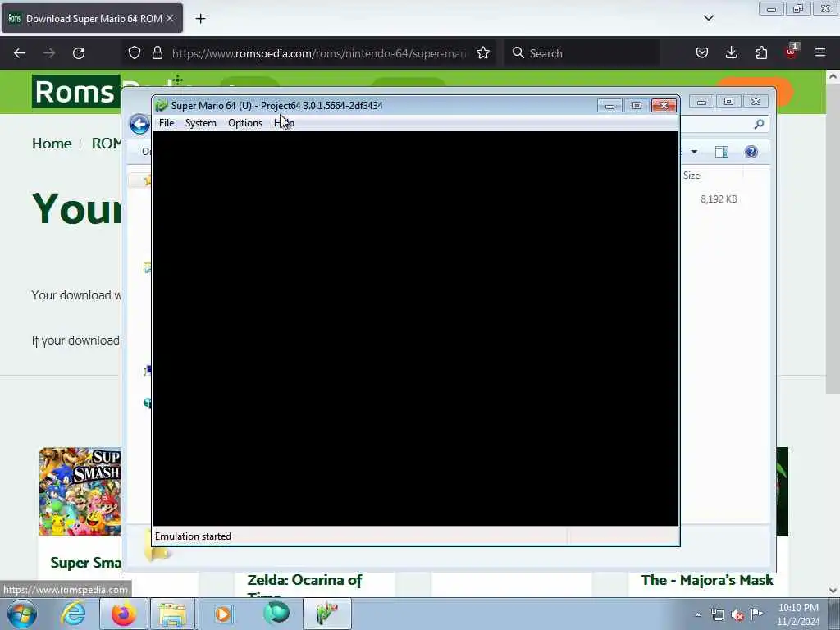Select the Download Super Mario 64 ROM tab
This screenshot has width=840, height=630.
(x=92, y=18)
